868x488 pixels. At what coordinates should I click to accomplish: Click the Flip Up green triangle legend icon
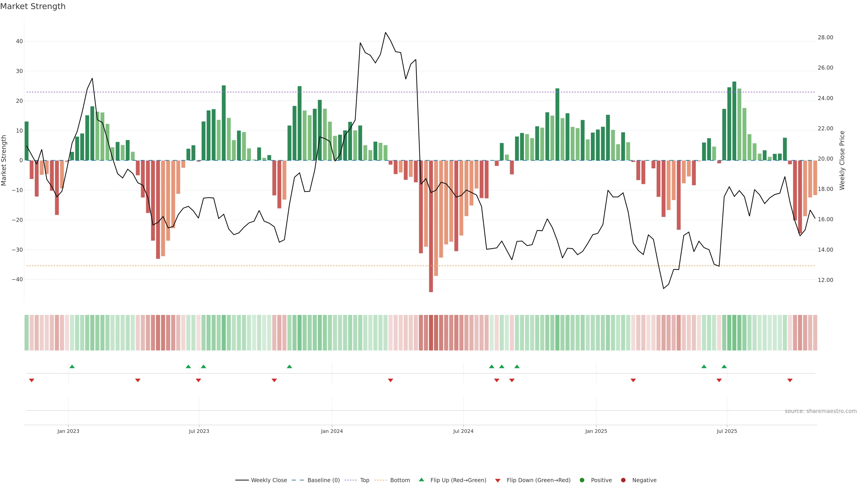(x=421, y=480)
